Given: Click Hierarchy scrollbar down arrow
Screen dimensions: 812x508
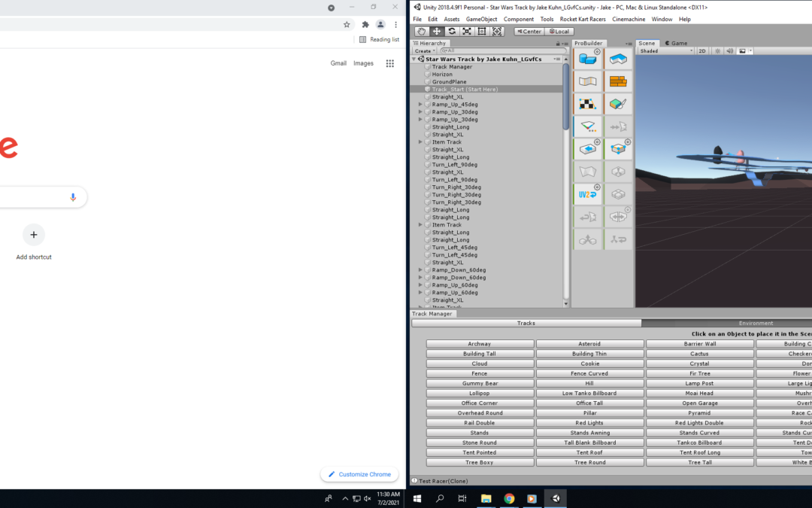Looking at the screenshot, I should [x=565, y=304].
